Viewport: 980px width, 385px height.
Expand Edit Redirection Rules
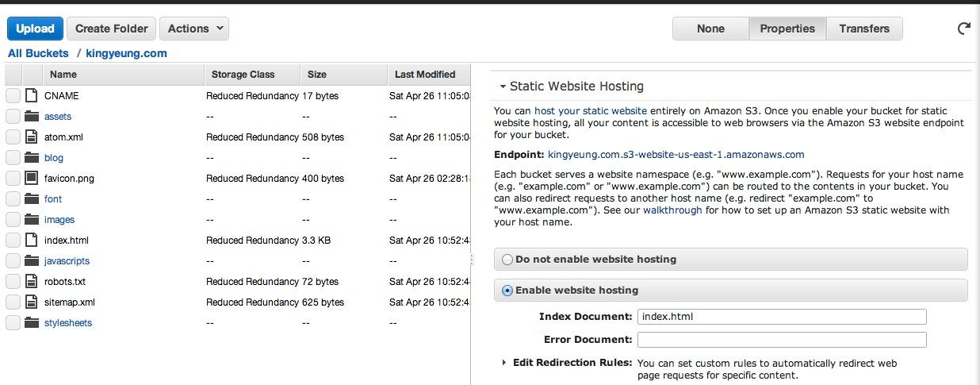(x=504, y=363)
